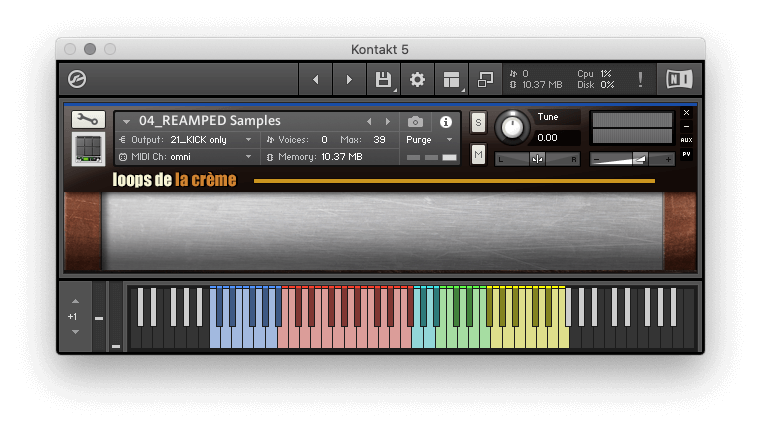Click the Voices 0 readout
Screen dimensions: 761x429
pos(297,140)
